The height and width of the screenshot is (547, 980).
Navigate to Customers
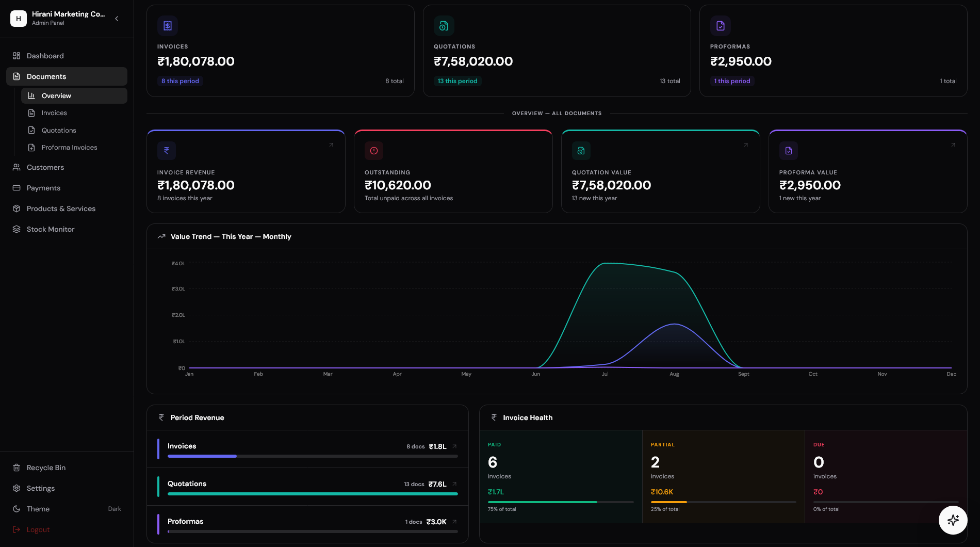click(x=67, y=167)
